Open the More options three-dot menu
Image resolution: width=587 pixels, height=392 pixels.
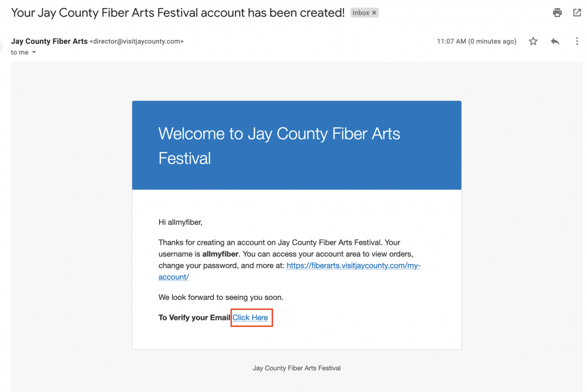tap(577, 41)
